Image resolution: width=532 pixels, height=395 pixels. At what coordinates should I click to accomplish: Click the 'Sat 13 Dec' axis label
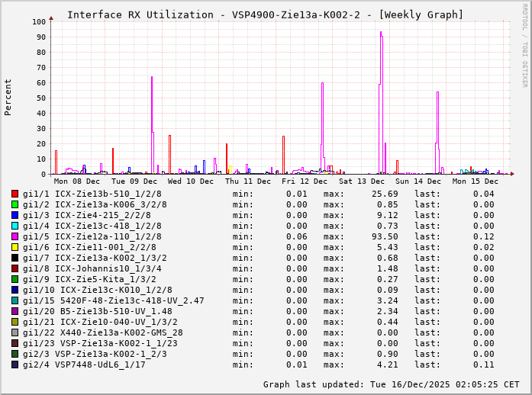pyautogui.click(x=362, y=181)
